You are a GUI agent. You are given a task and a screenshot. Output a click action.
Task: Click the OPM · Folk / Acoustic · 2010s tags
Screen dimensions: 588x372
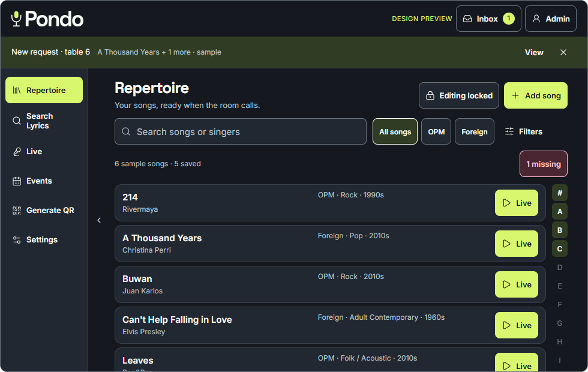(367, 359)
